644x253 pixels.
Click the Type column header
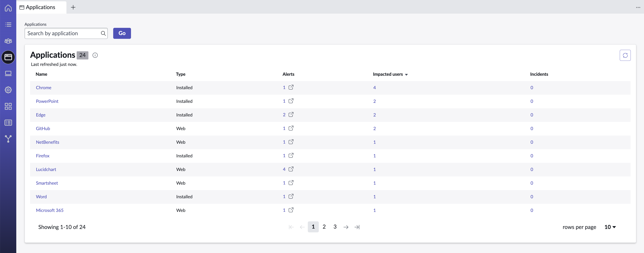coord(181,74)
